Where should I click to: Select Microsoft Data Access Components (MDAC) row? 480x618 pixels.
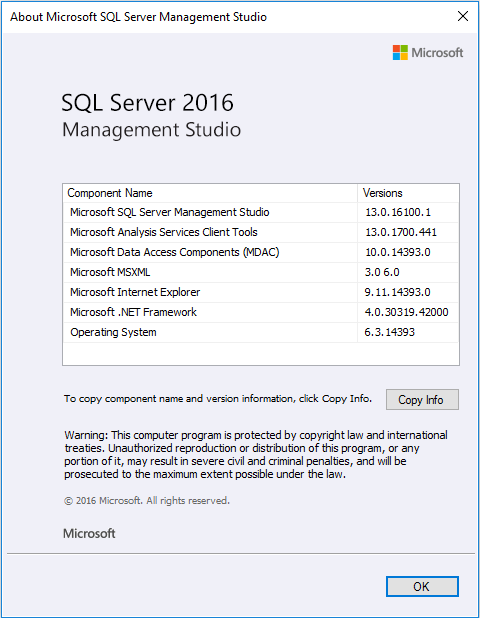pyautogui.click(x=261, y=252)
